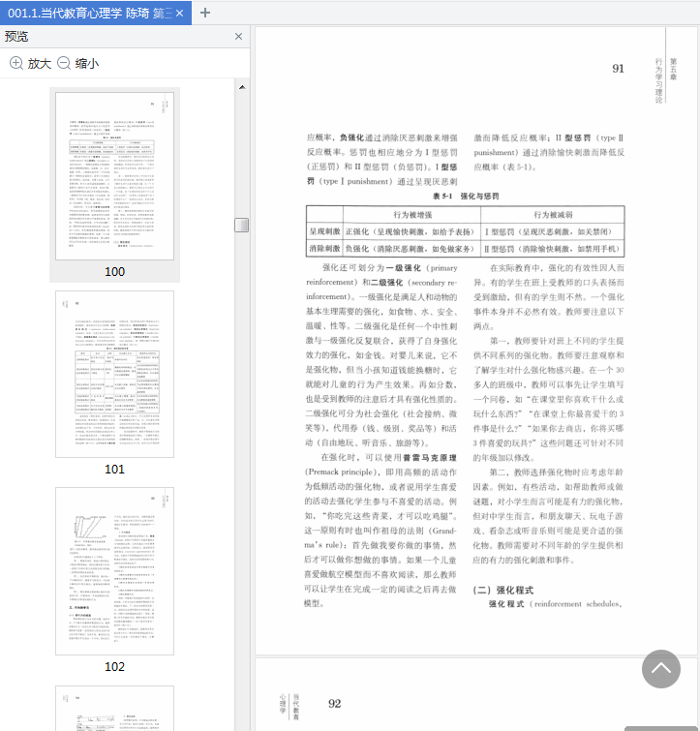700x731 pixels.
Task: Click the thumbnail label 101
Action: 114,470
